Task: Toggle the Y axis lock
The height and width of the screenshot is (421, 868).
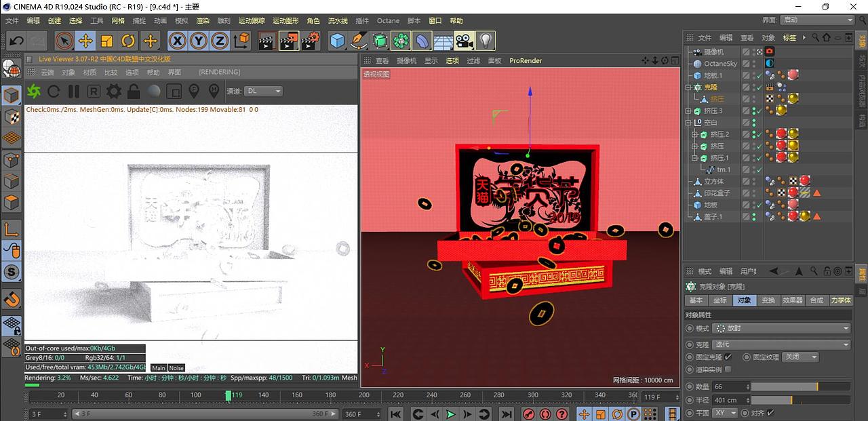Action: pyautogui.click(x=199, y=41)
